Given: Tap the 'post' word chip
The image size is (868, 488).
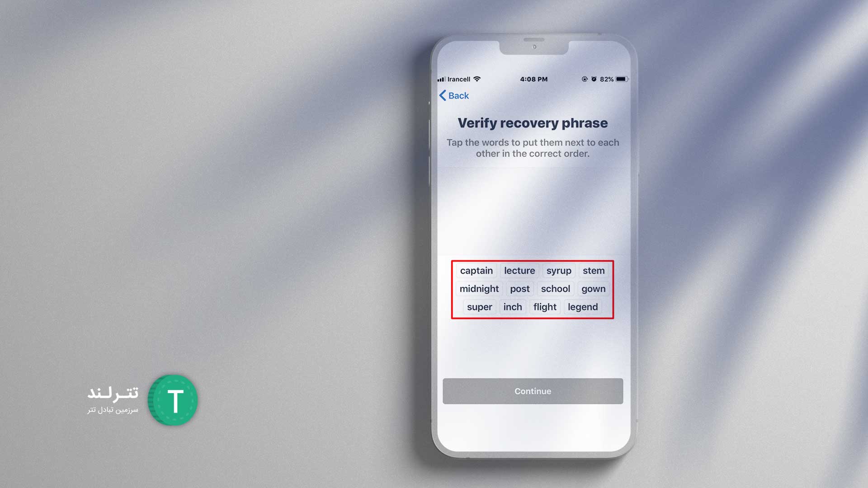Looking at the screenshot, I should 519,288.
